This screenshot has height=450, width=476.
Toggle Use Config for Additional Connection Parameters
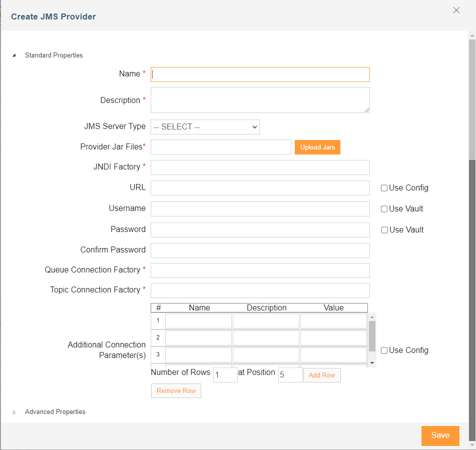[x=384, y=350]
